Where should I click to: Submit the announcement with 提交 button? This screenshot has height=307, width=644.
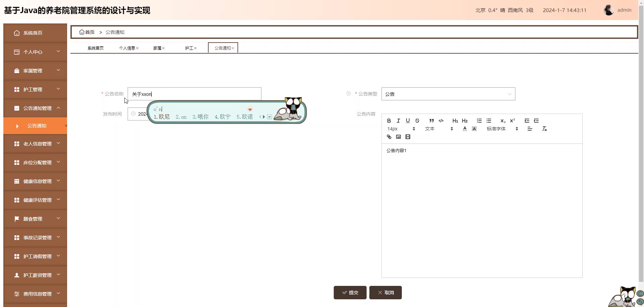[350, 293]
